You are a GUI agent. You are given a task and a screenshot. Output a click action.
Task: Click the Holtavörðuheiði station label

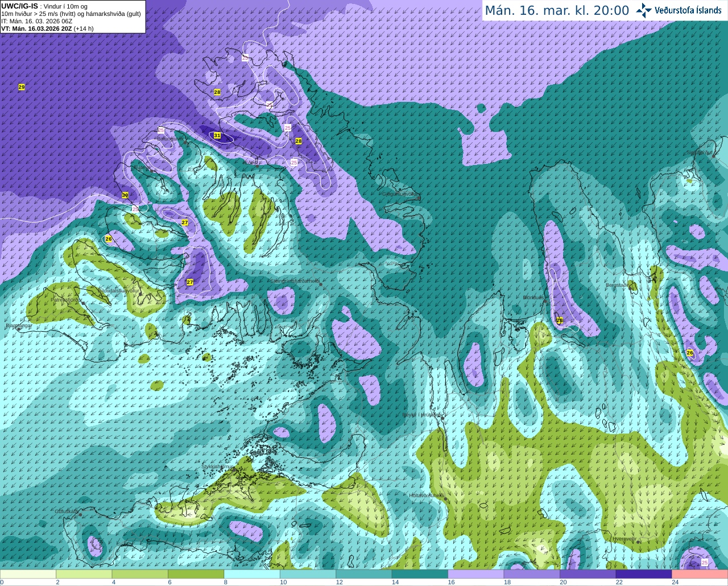click(427, 496)
